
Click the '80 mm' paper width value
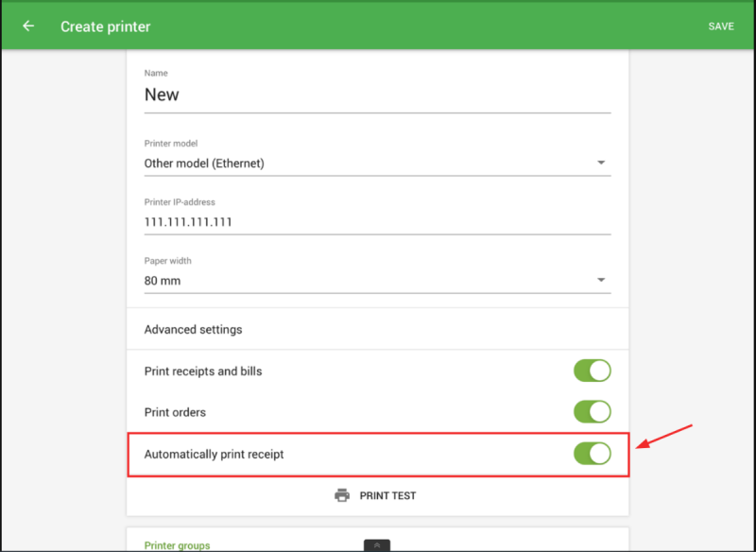[163, 281]
